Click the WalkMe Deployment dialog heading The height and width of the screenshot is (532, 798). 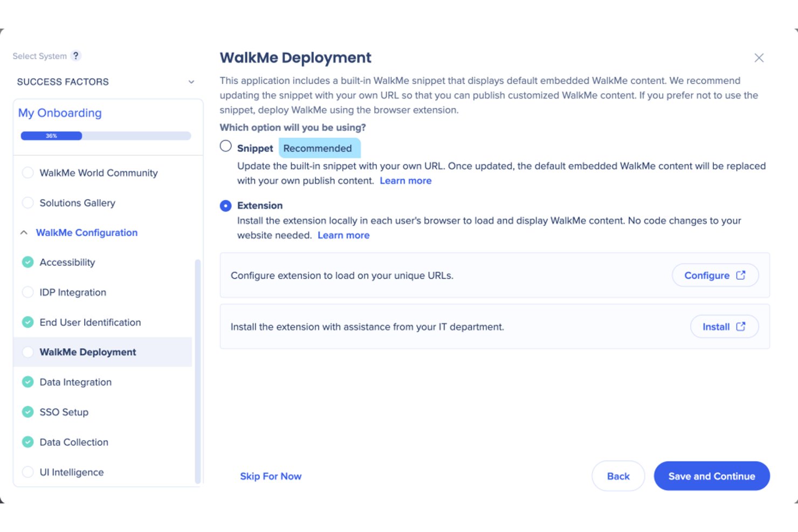coord(295,58)
